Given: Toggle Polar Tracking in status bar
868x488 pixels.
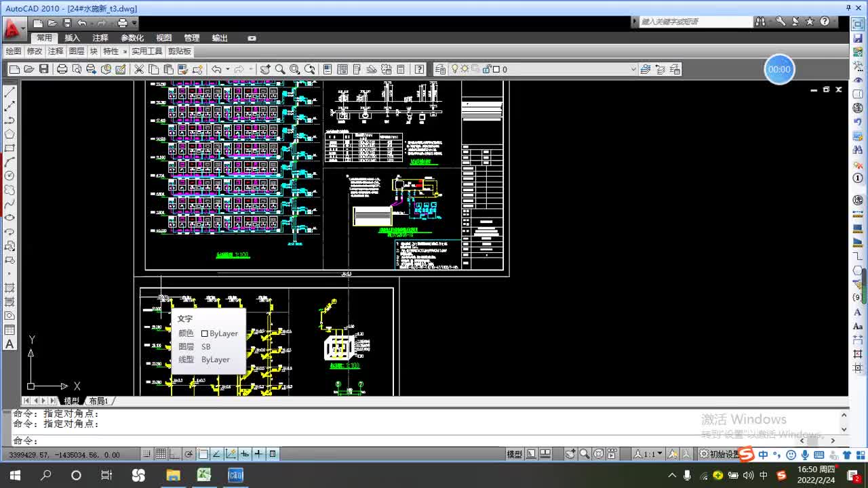Looking at the screenshot, I should [x=189, y=454].
